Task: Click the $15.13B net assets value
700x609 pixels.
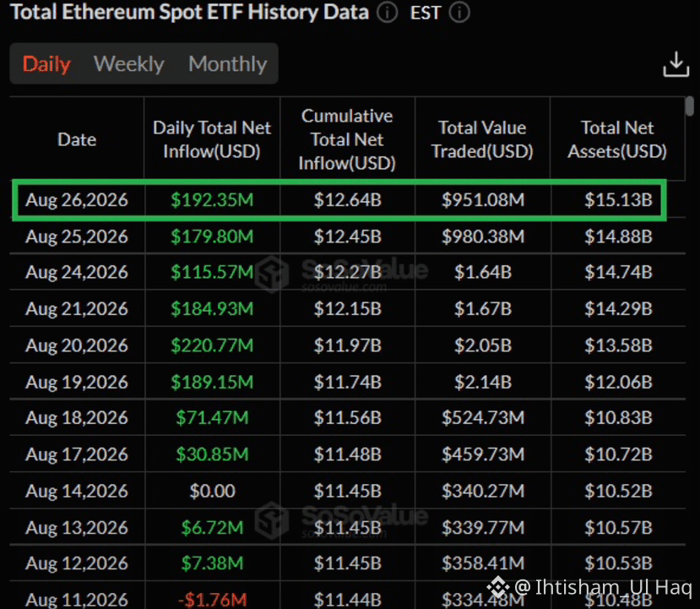Action: (x=618, y=199)
